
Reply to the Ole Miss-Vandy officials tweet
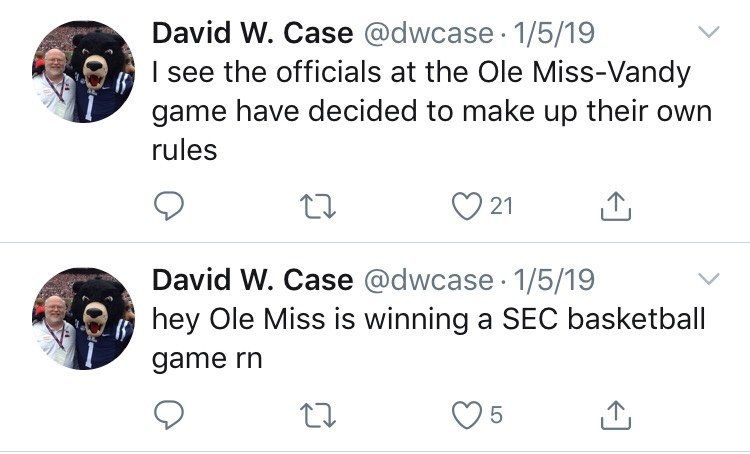(x=168, y=206)
